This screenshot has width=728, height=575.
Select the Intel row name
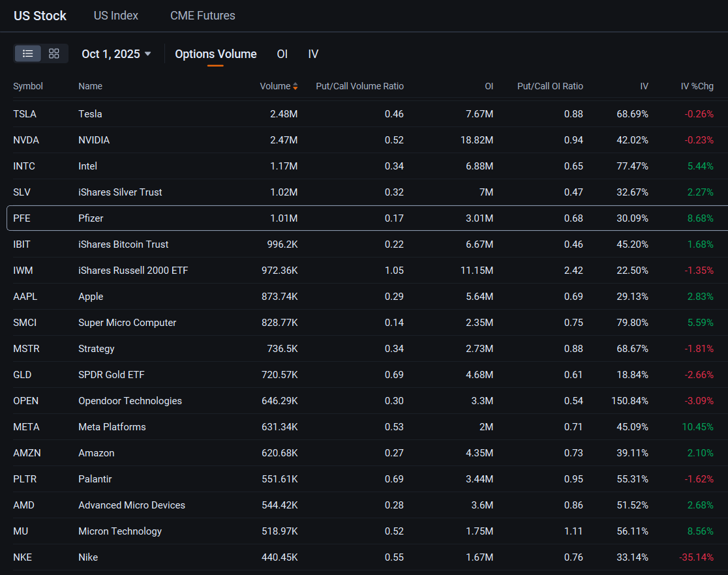tap(88, 166)
